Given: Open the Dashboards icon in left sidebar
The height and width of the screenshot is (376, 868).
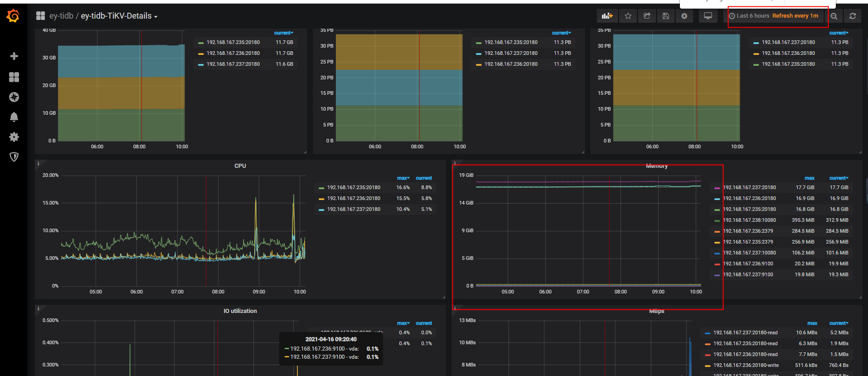Looking at the screenshot, I should click(14, 77).
